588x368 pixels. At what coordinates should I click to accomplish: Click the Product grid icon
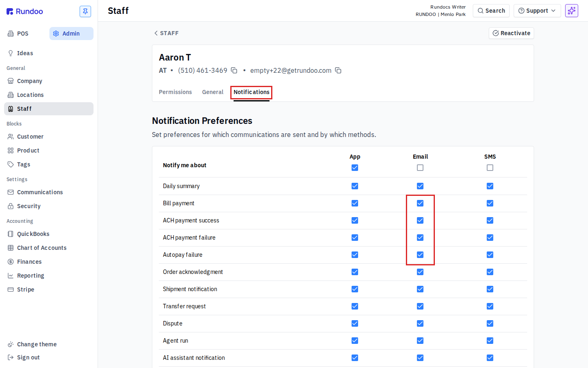11,150
